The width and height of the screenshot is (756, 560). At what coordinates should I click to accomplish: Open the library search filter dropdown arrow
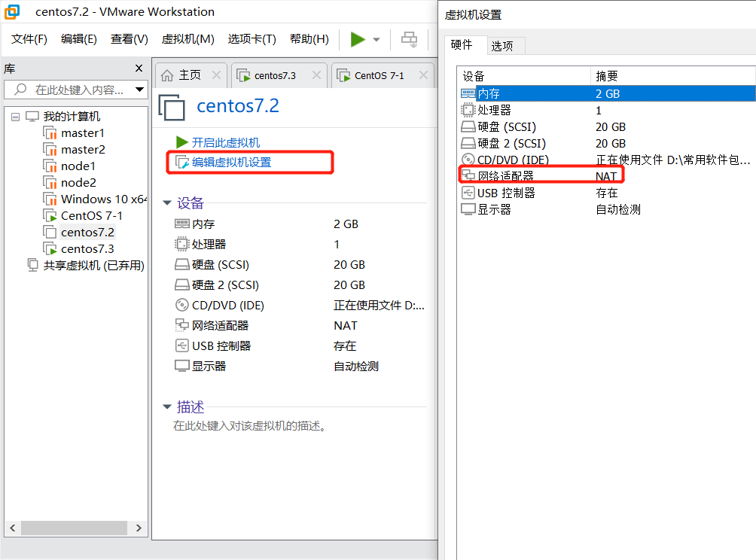(x=140, y=90)
